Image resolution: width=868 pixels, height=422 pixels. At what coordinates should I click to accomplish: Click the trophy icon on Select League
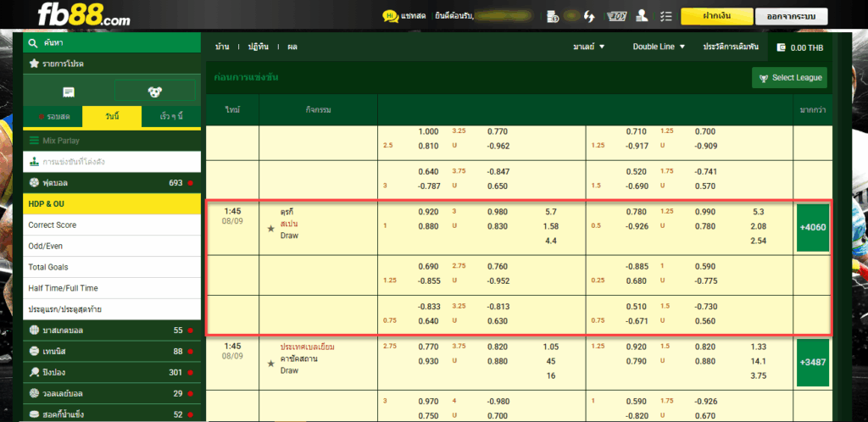[764, 78]
